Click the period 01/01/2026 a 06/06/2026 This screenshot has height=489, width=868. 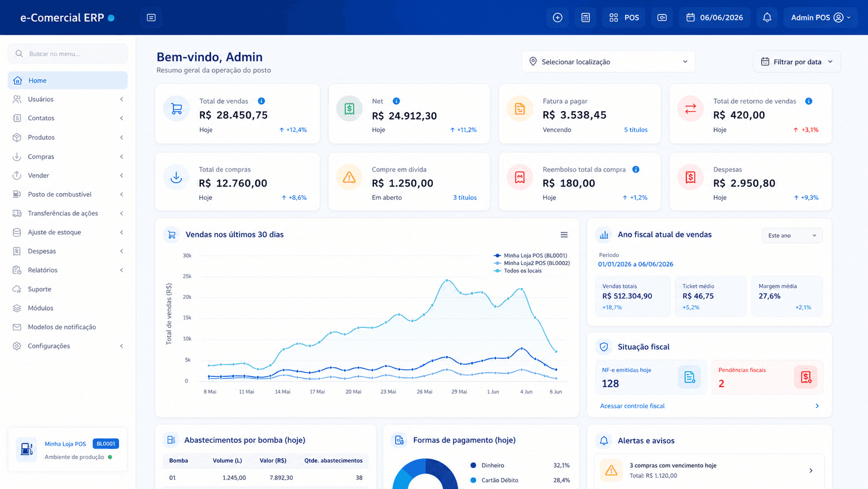pos(635,264)
